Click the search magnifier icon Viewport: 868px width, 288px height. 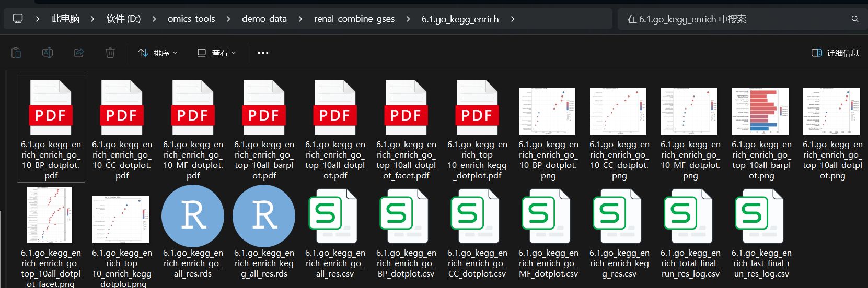[x=855, y=19]
